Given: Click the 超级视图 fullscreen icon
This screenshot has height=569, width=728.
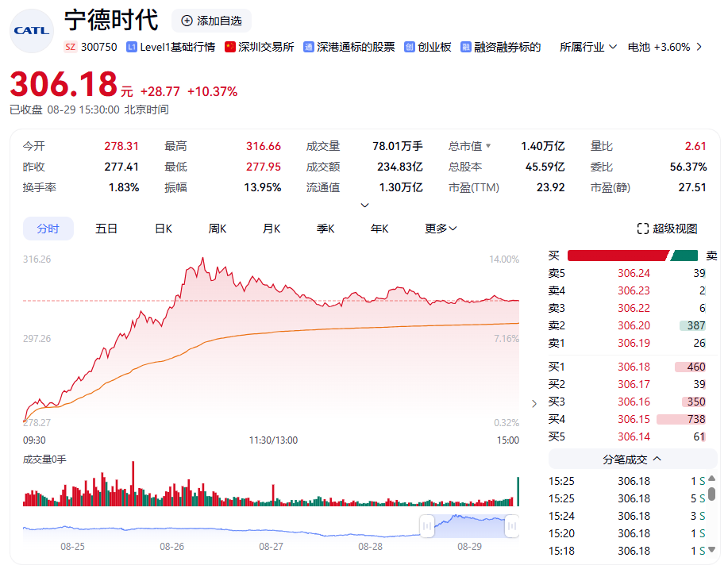Looking at the screenshot, I should (x=642, y=229).
